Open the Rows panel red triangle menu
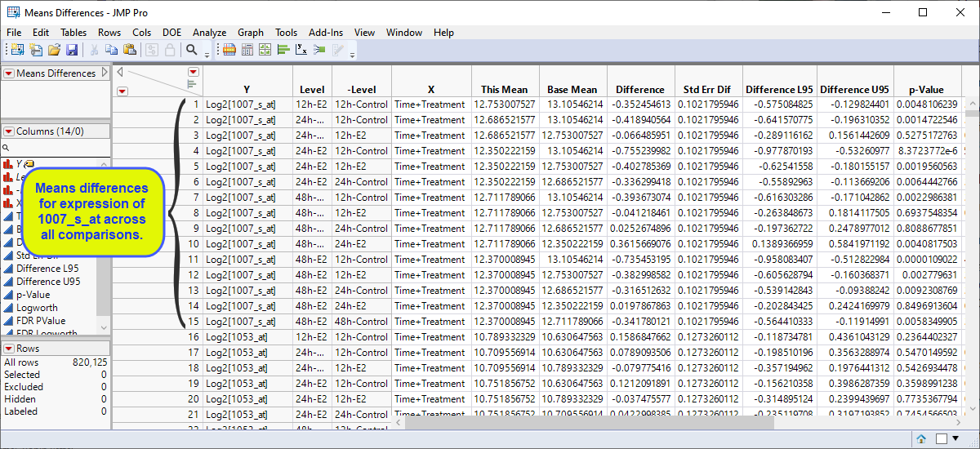Screen dimensions: 980x449 point(8,349)
